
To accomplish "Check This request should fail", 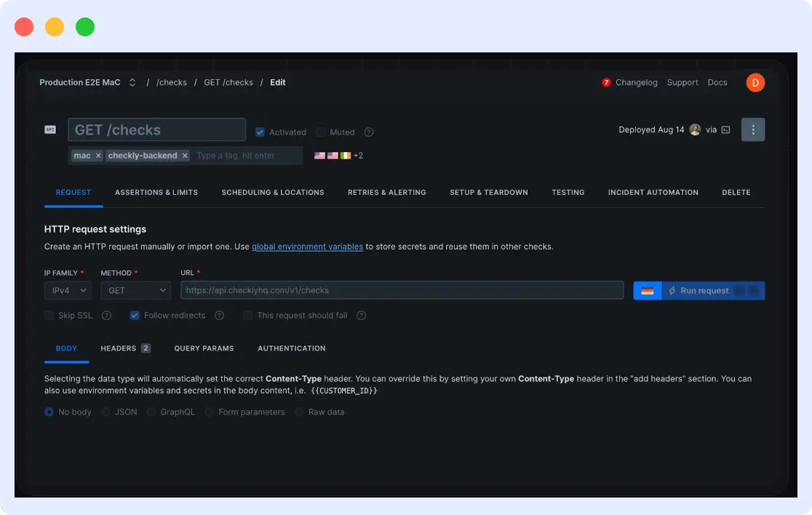I will (248, 315).
